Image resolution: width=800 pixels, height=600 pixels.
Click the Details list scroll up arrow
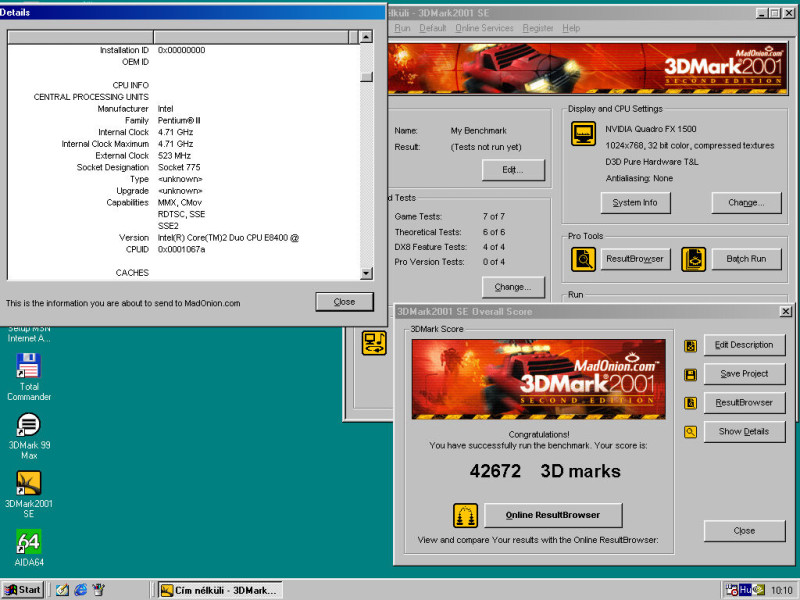(x=366, y=36)
